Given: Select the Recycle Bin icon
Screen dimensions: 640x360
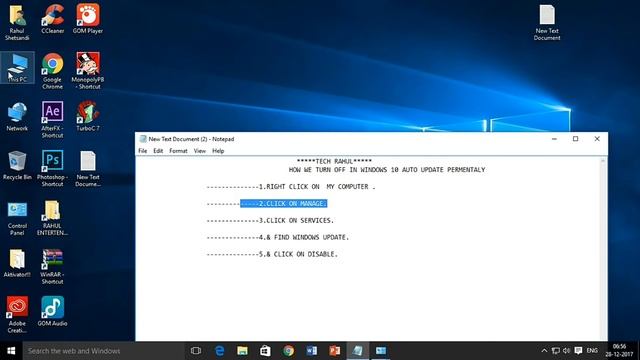Looking at the screenshot, I should [x=17, y=165].
